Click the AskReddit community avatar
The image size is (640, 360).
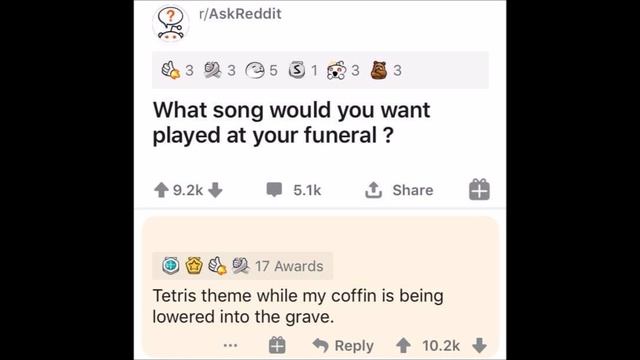tap(171, 24)
